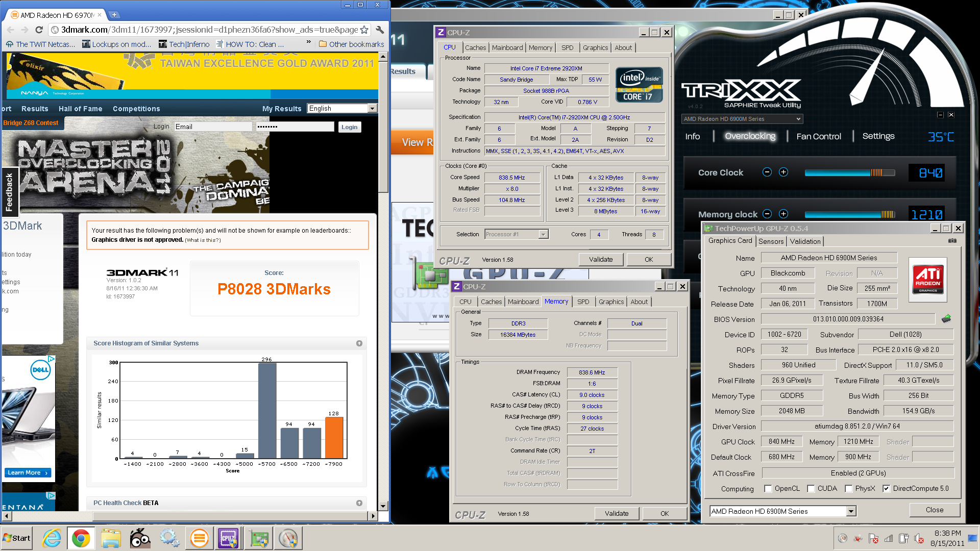Switch to Mainboard tab in top CPU-Z
The image size is (980, 551).
507,47
